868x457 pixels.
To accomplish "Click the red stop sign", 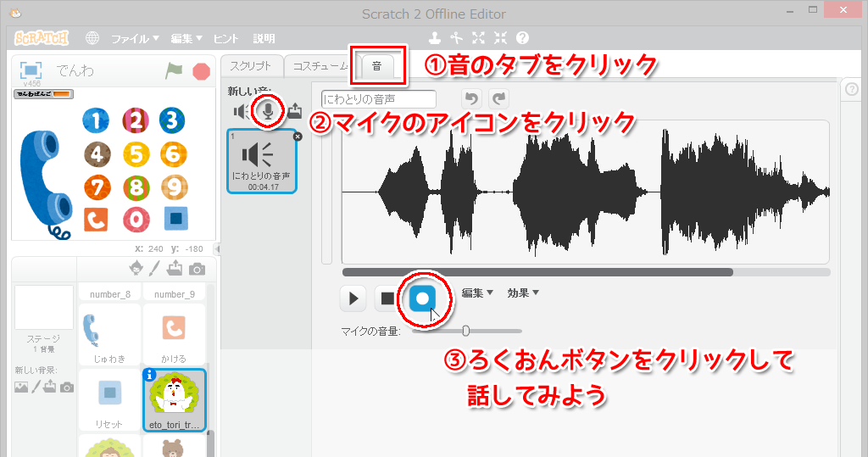I will pos(201,71).
